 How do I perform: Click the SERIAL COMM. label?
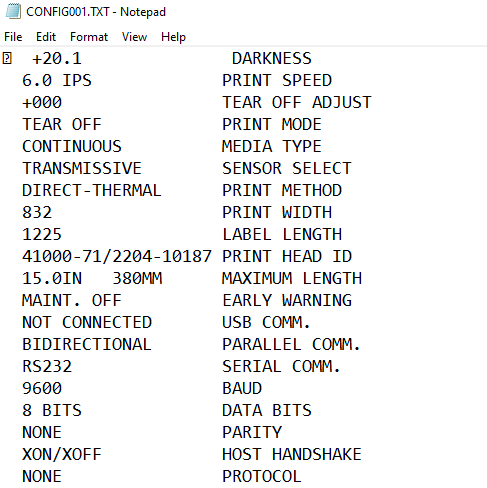coord(281,367)
